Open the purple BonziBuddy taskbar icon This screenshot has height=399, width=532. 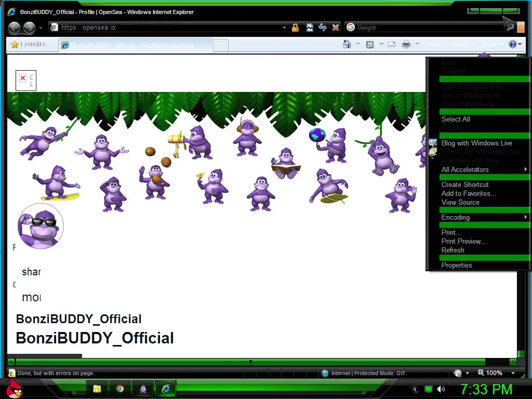pos(143,389)
